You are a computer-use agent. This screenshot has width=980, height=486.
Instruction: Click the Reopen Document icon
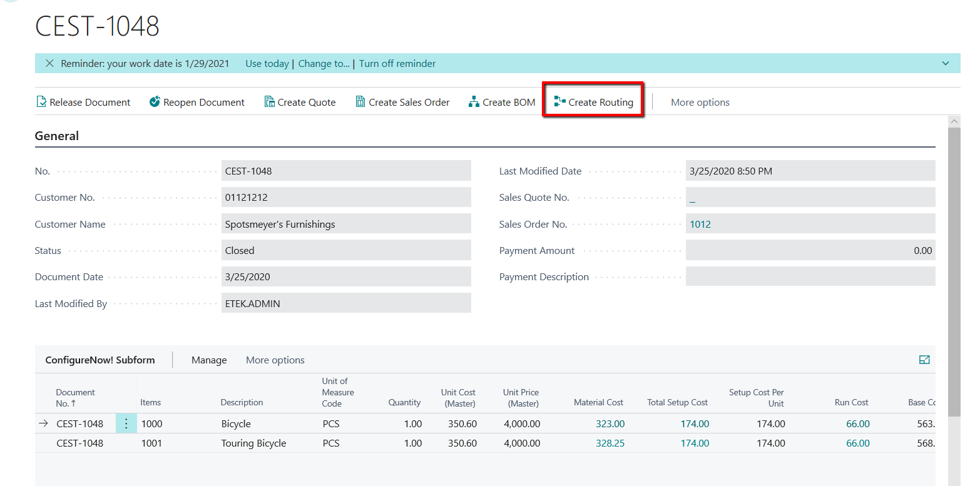pyautogui.click(x=155, y=102)
